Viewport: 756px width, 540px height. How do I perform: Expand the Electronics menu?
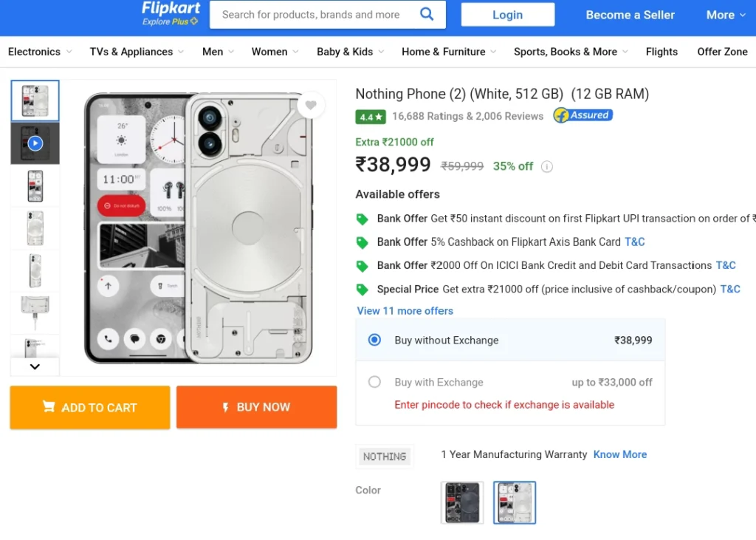40,52
